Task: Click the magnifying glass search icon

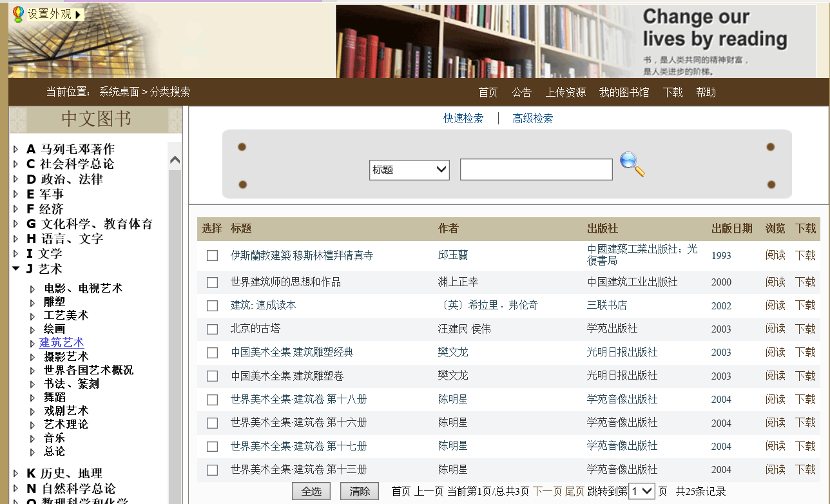Action: pos(632,165)
